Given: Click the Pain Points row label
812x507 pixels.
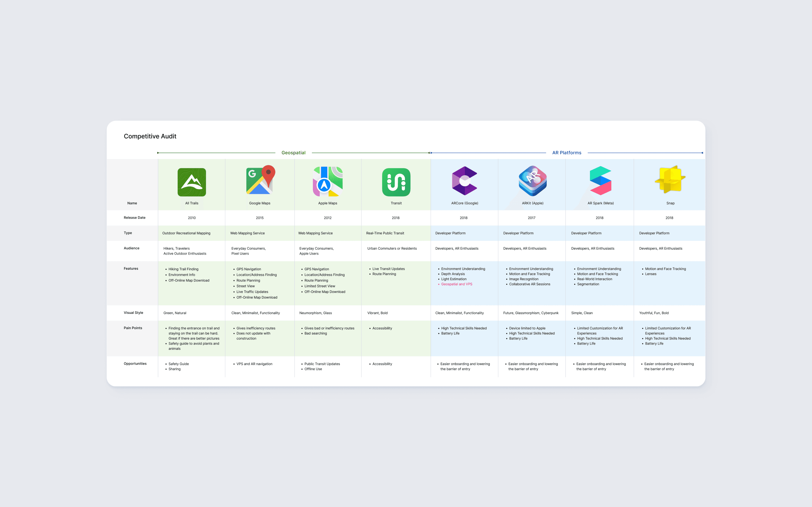Looking at the screenshot, I should (x=133, y=328).
